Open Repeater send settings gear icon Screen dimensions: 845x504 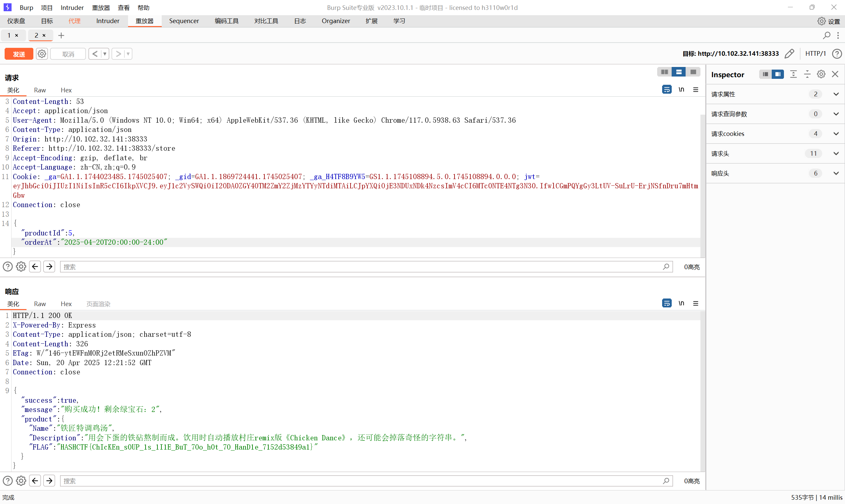[42, 54]
